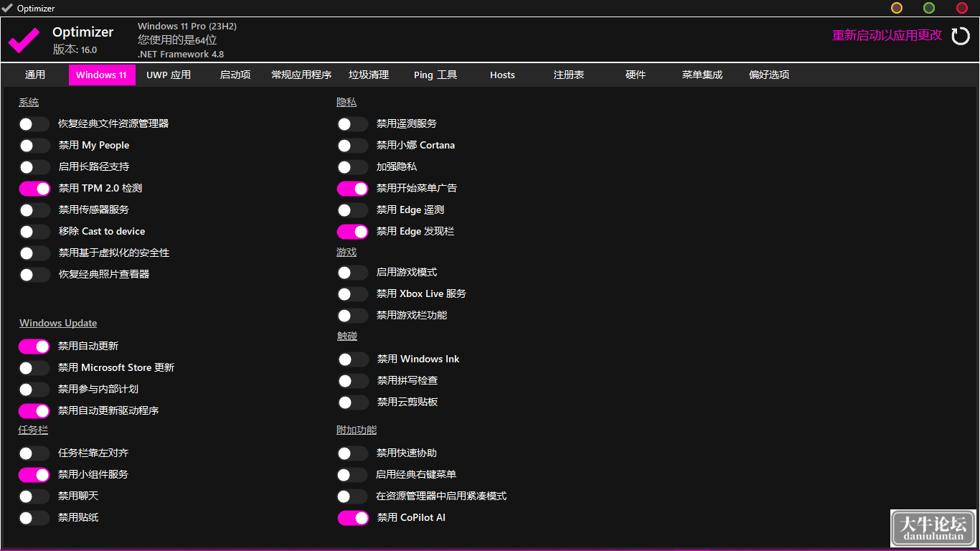Click the pink Optimizer checkmark logo
Screen dimensions: 980x551
[x=24, y=40]
